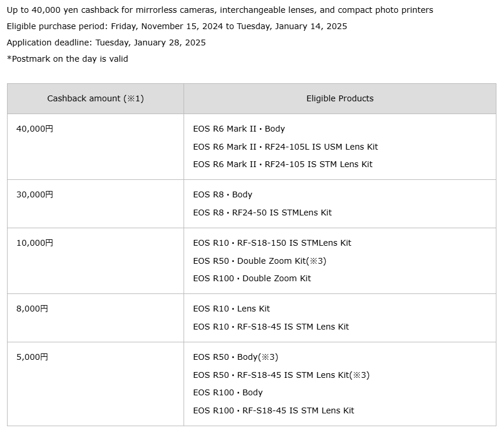Click EOS R6 Mark II RF24-105 IS STM Lens Kit
Screen dimensions: 504x432
coord(283,164)
